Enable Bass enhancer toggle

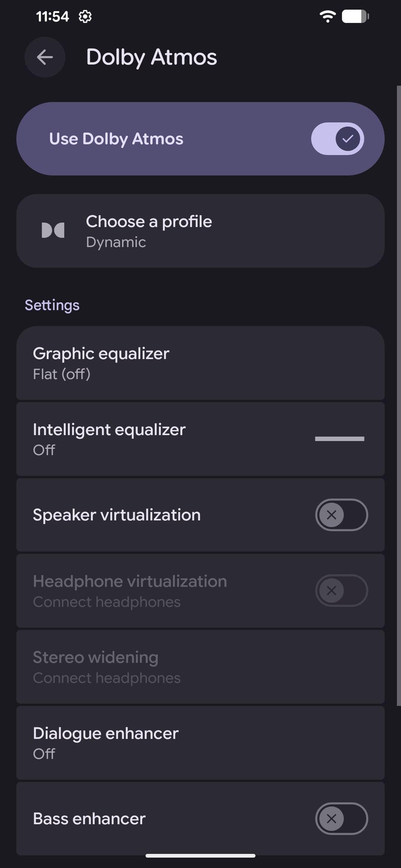[x=341, y=819]
